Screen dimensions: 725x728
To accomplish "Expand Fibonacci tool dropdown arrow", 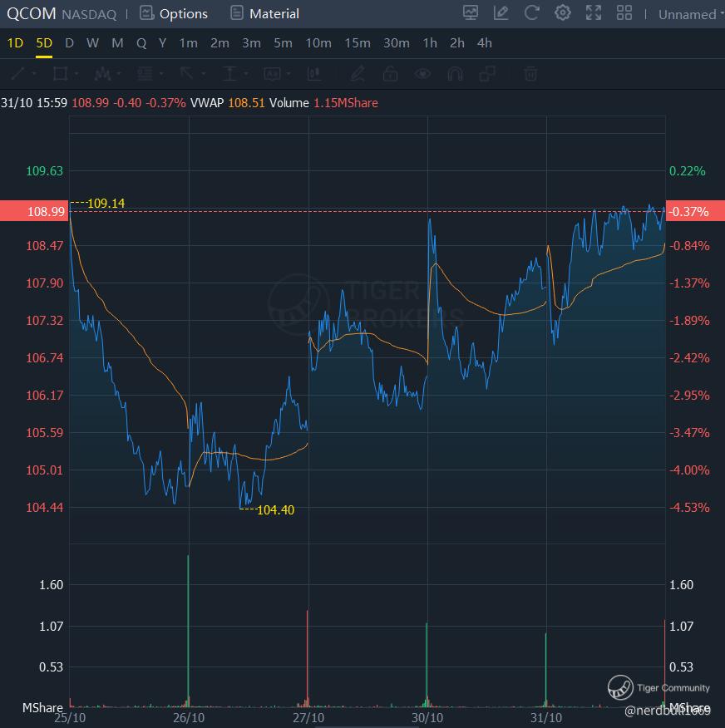I will 161,73.
